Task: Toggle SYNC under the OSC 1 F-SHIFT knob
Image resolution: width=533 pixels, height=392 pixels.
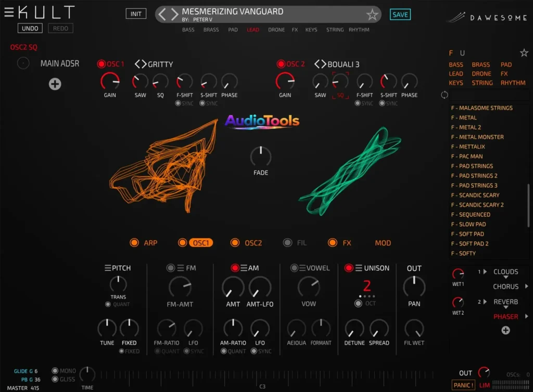Action: click(177, 103)
